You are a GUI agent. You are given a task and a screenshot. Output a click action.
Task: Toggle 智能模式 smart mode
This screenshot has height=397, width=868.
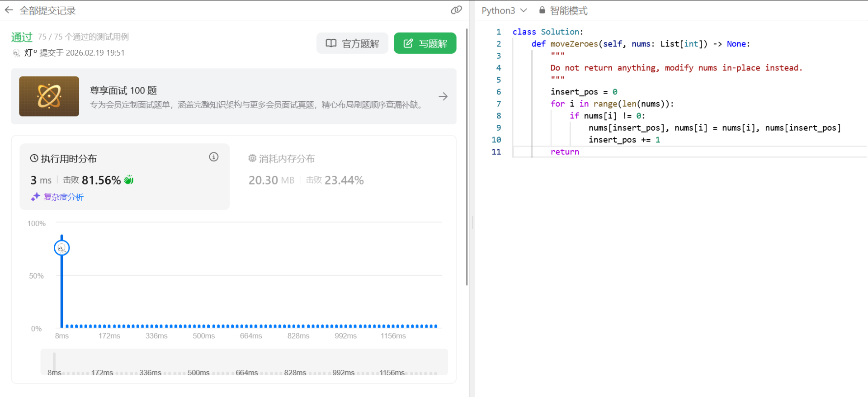pyautogui.click(x=568, y=10)
